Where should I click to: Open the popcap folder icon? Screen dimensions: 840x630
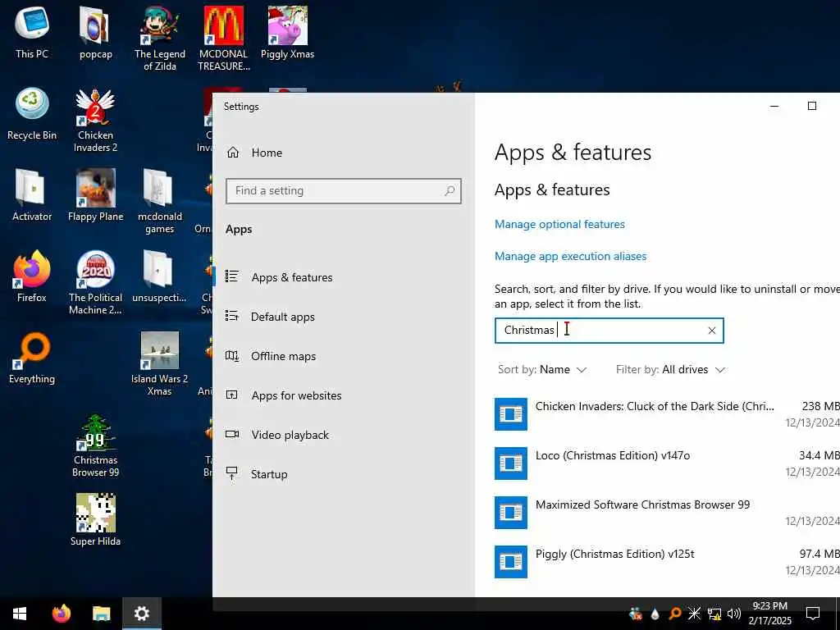coord(95,32)
